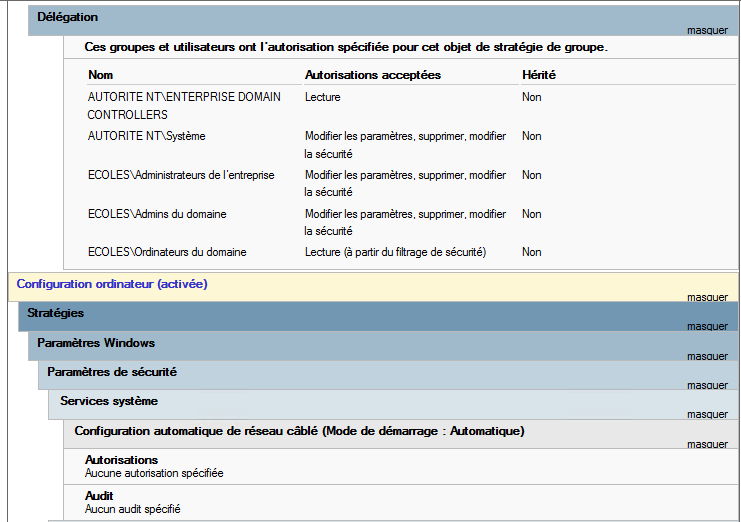The width and height of the screenshot is (741, 522).
Task: Collapse Services système using masquer link
Action: click(707, 414)
